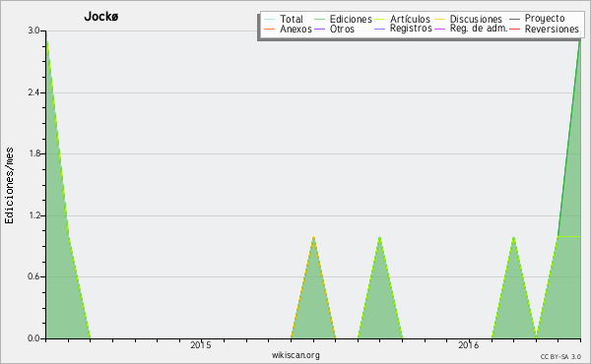Click the 3.0 value on y-axis

pyautogui.click(x=33, y=30)
